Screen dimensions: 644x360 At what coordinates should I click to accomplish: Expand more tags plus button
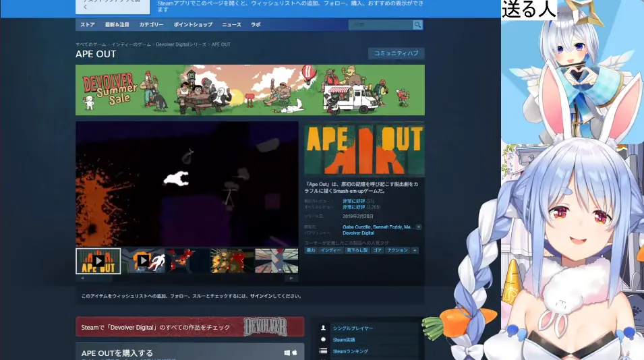[x=415, y=250]
